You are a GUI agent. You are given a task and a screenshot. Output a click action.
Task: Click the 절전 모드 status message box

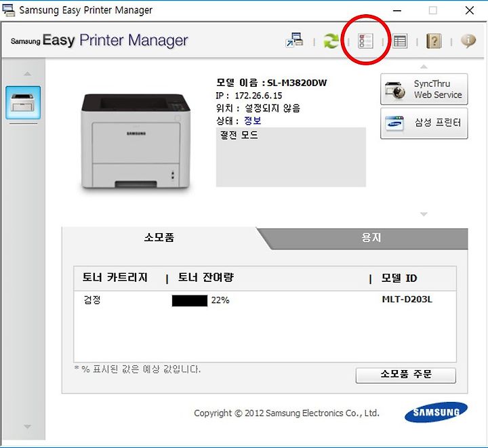(291, 157)
